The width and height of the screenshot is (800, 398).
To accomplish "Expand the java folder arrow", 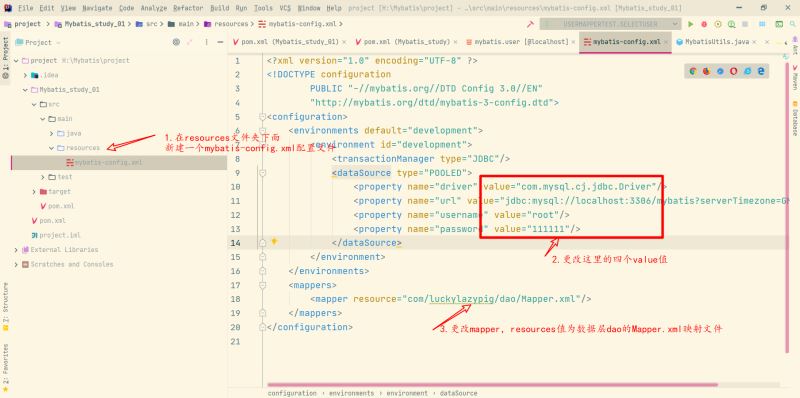I will point(52,134).
